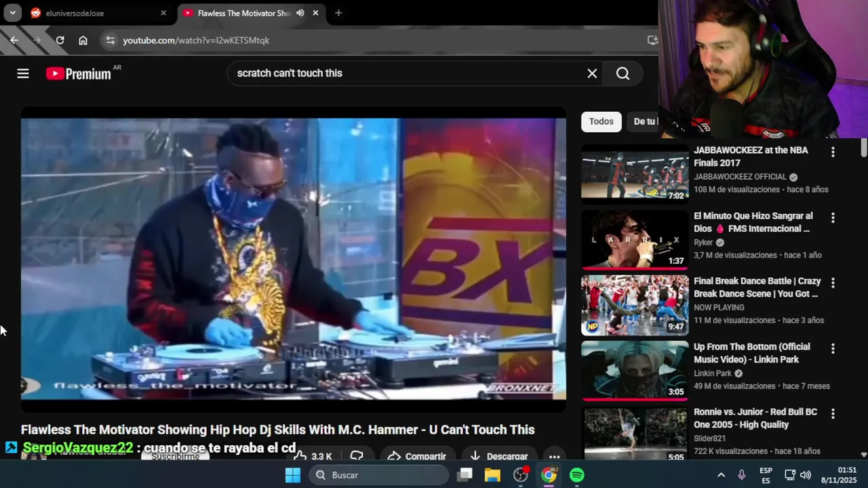Click the taskbar Buscar search box
This screenshot has width=868, height=488.
[379, 475]
